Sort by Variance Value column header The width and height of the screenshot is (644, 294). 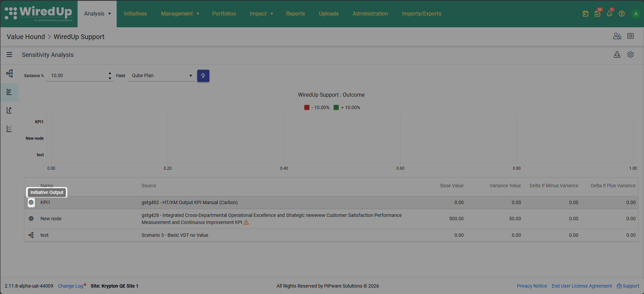pyautogui.click(x=505, y=186)
